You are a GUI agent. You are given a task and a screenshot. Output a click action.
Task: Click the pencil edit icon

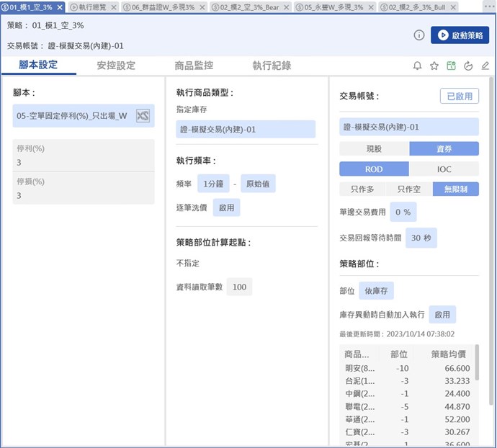[485, 66]
